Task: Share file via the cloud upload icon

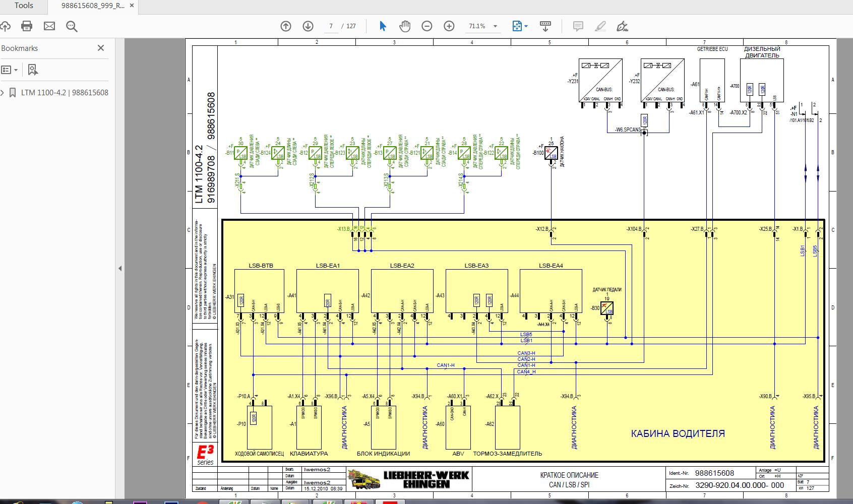Action: [6, 26]
